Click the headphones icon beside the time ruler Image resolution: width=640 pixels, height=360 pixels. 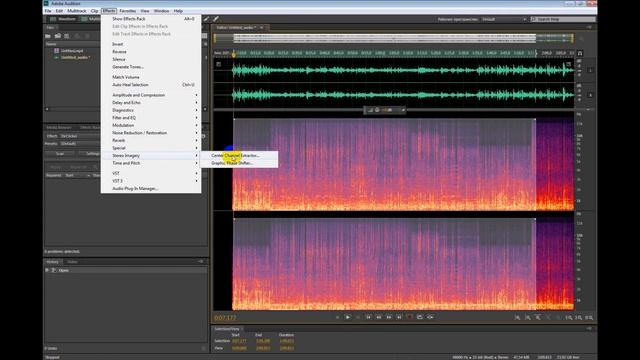(x=580, y=53)
